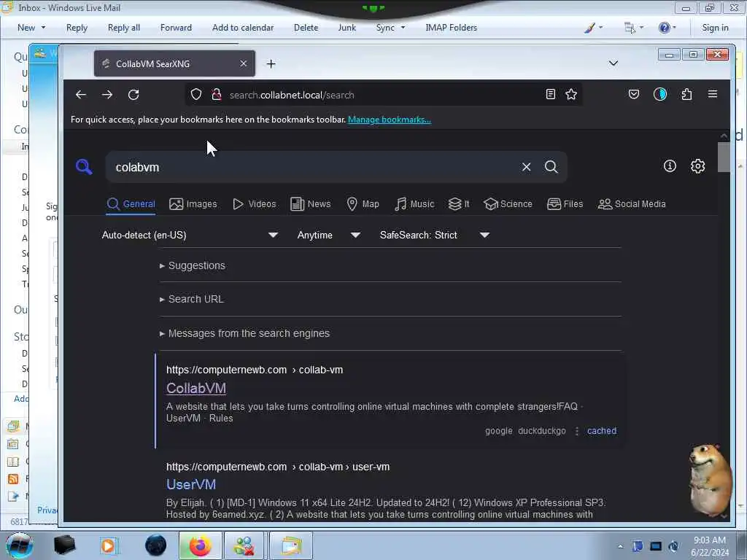Open the Anytime time range dropdown
This screenshot has width=747, height=560.
tap(329, 235)
